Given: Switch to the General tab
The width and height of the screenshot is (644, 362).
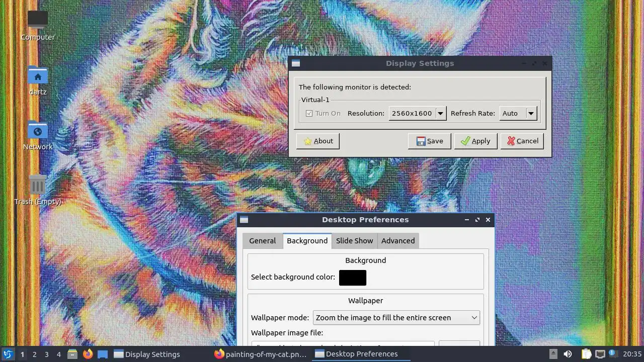Looking at the screenshot, I should tap(262, 241).
